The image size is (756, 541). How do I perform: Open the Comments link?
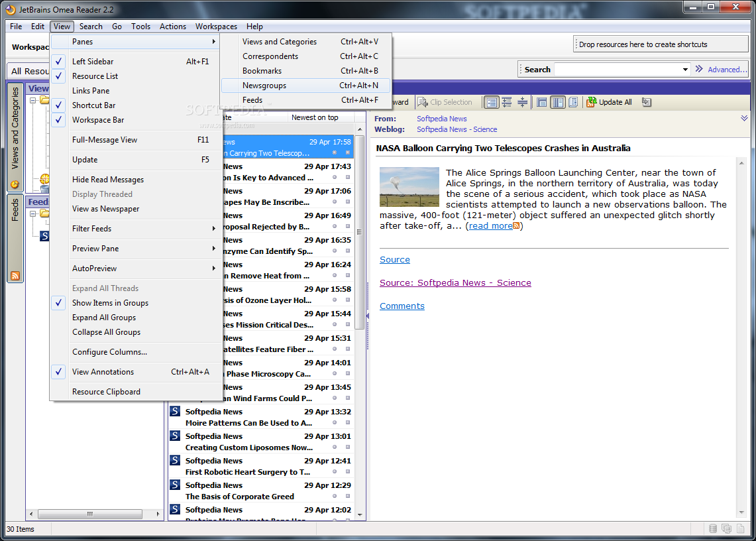click(402, 306)
